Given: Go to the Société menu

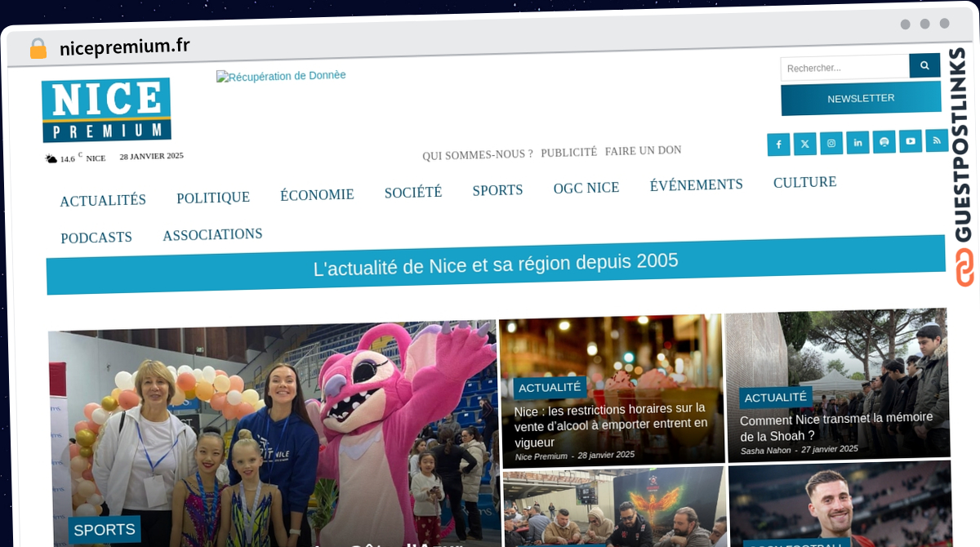Looking at the screenshot, I should [413, 193].
